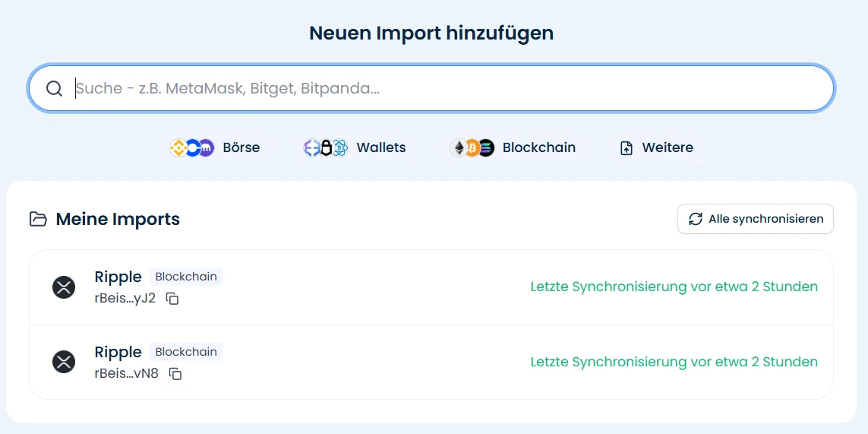Image resolution: width=868 pixels, height=434 pixels.
Task: Click the Meine Imports folder icon
Action: (x=38, y=219)
